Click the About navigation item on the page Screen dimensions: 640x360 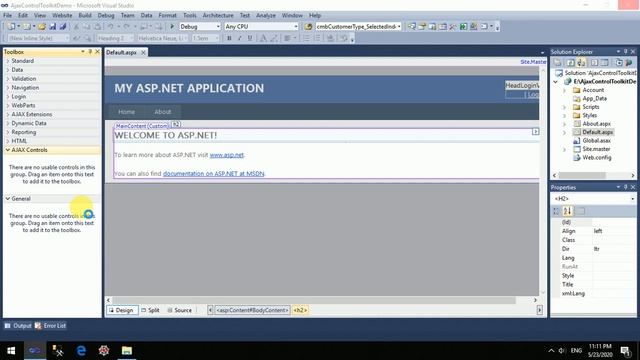click(162, 112)
